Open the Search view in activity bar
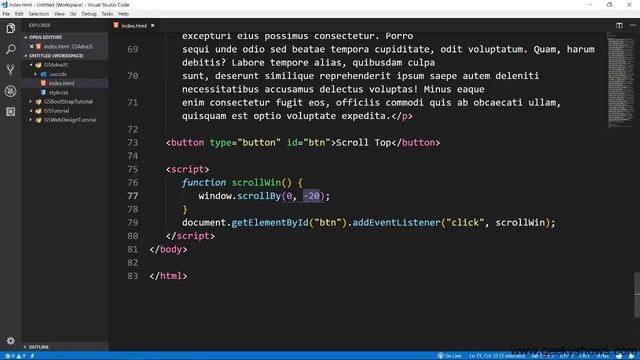 click(11, 49)
